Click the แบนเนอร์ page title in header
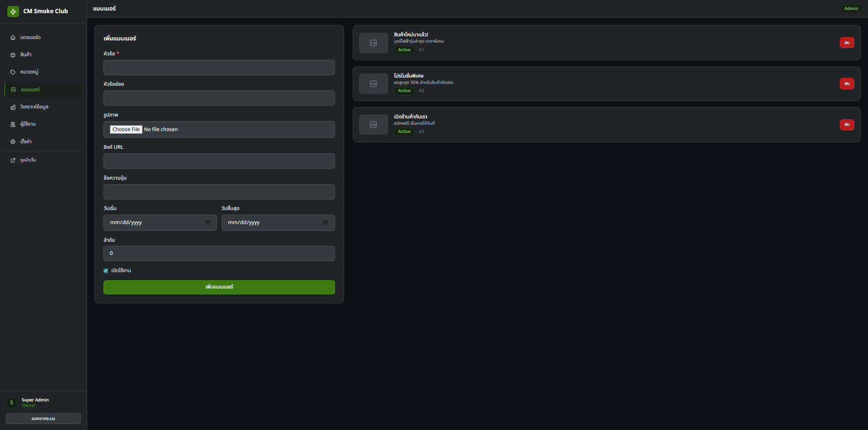This screenshot has height=430, width=868. tap(104, 9)
